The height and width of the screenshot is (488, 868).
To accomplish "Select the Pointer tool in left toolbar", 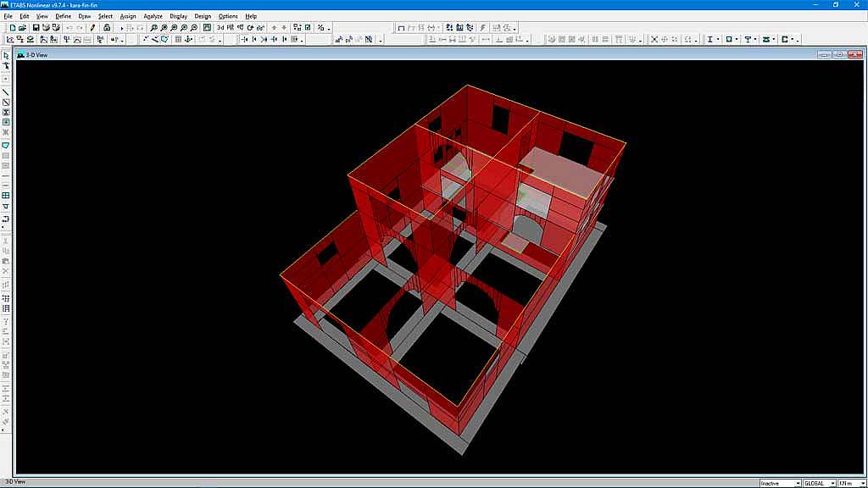I will point(6,56).
